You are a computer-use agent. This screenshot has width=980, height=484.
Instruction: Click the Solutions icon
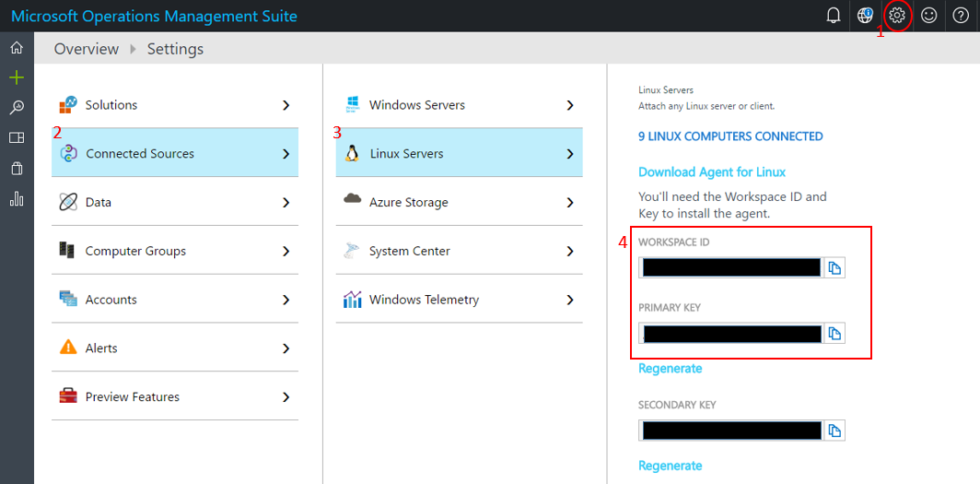pyautogui.click(x=68, y=105)
